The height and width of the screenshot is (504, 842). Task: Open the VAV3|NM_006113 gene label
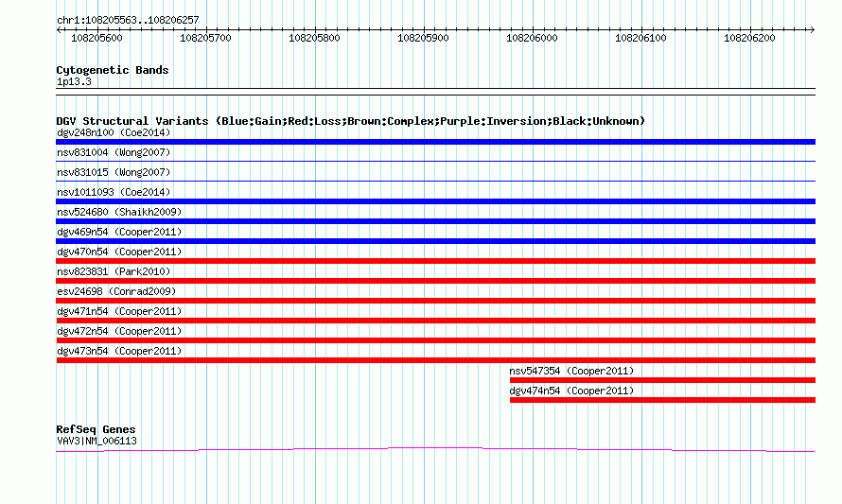pyautogui.click(x=96, y=442)
